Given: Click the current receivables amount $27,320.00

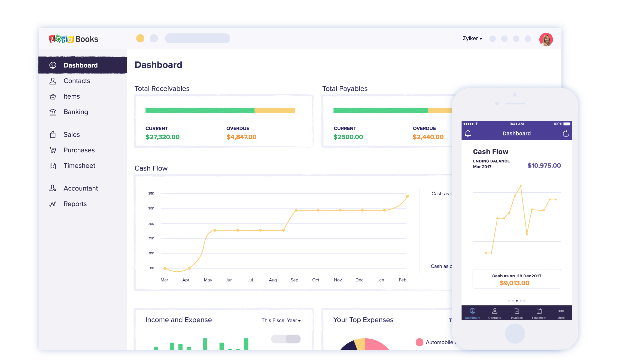Looking at the screenshot, I should coord(163,137).
